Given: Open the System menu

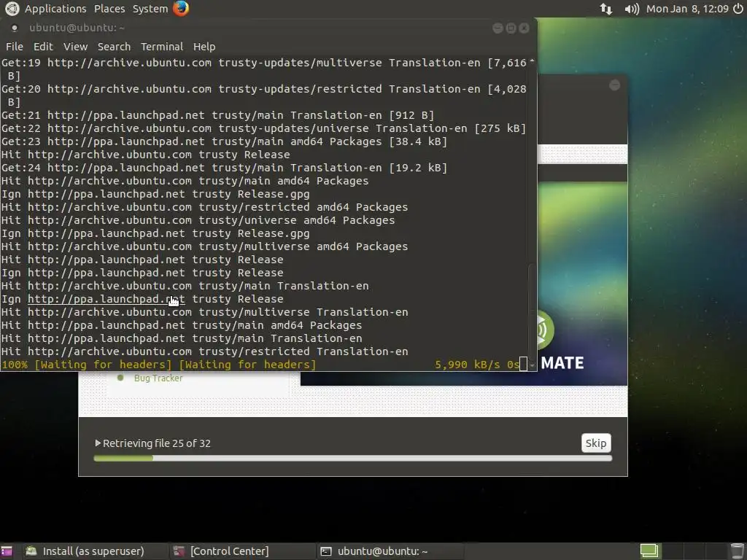Looking at the screenshot, I should click(150, 9).
